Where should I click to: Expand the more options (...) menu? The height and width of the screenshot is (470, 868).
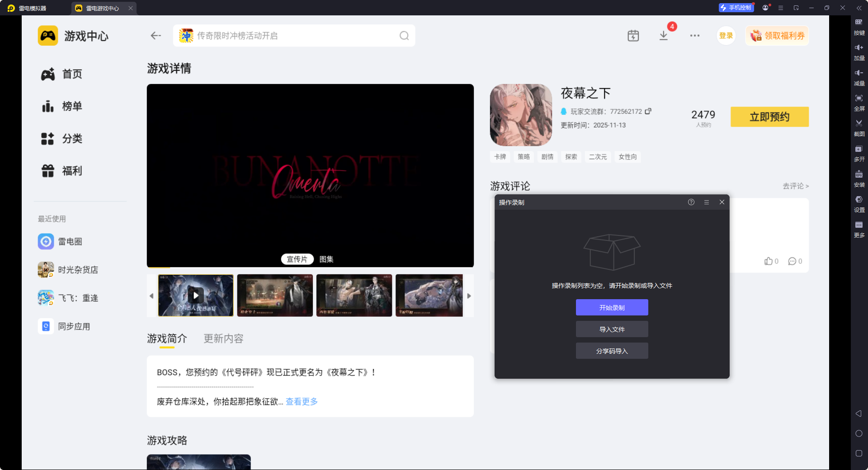point(695,35)
